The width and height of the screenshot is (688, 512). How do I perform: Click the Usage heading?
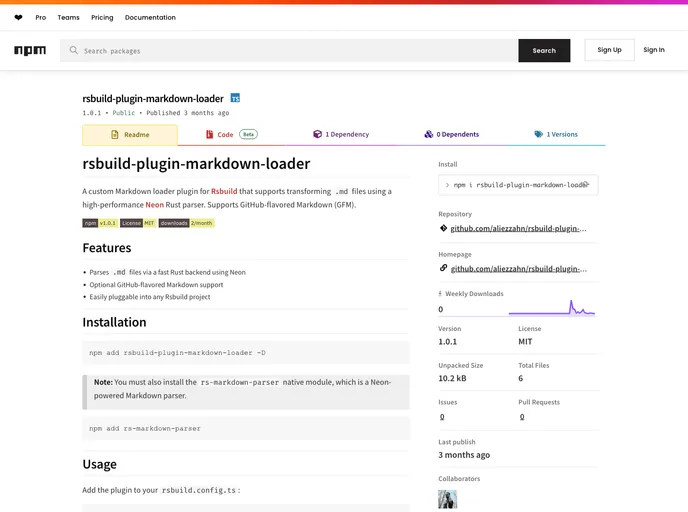coord(100,464)
